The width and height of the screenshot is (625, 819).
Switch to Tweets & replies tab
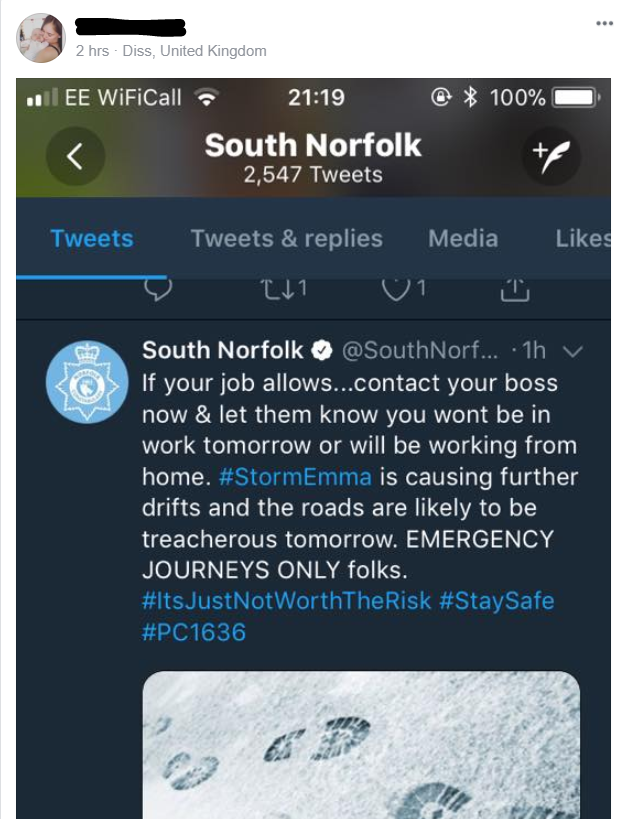tap(287, 239)
